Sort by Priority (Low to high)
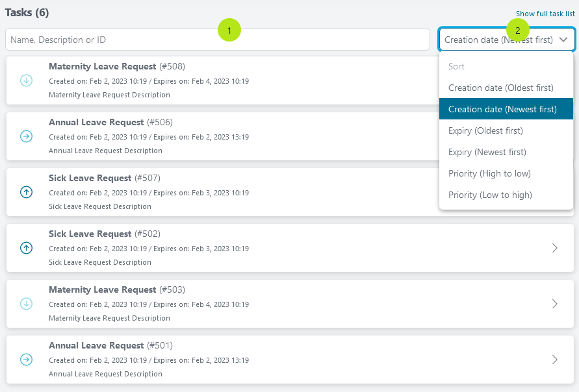The width and height of the screenshot is (579, 392). [506, 195]
